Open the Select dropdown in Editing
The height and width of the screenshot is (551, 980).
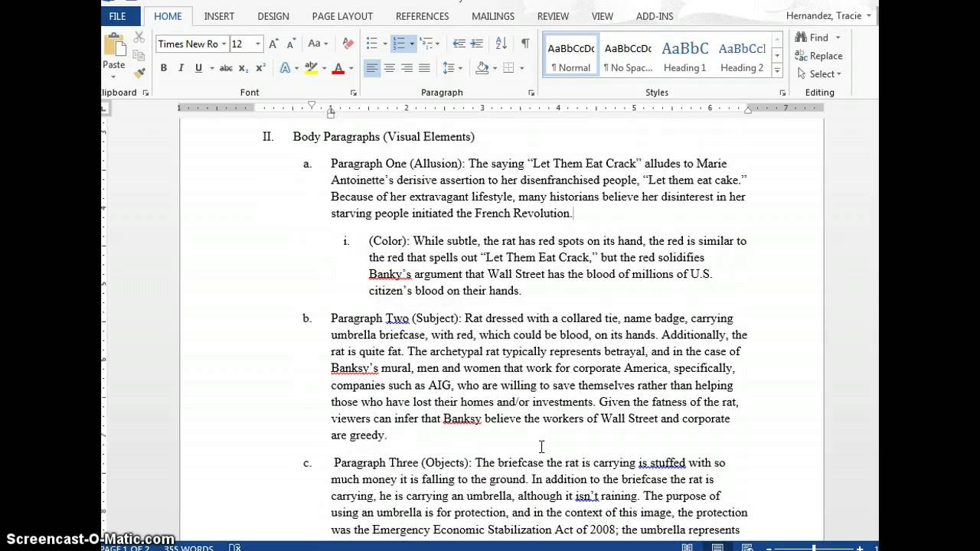tap(819, 73)
